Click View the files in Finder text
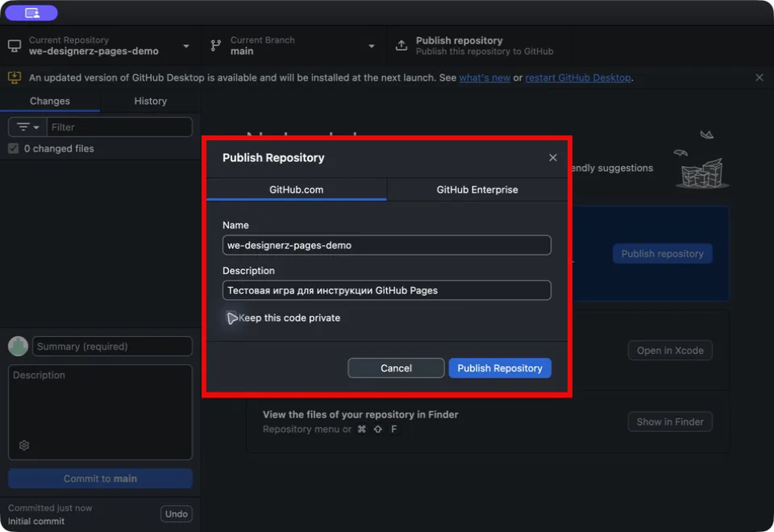This screenshot has height=532, width=774. click(x=360, y=414)
